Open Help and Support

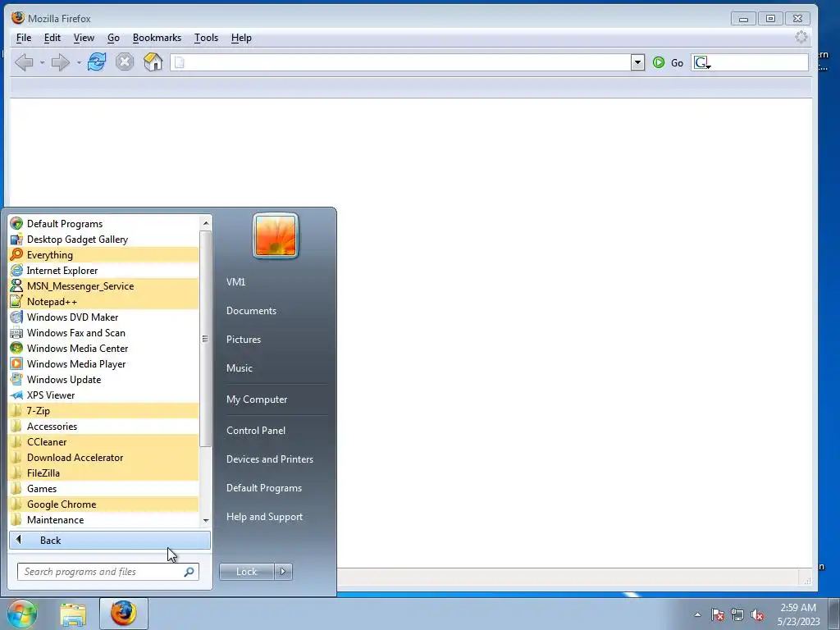point(265,517)
